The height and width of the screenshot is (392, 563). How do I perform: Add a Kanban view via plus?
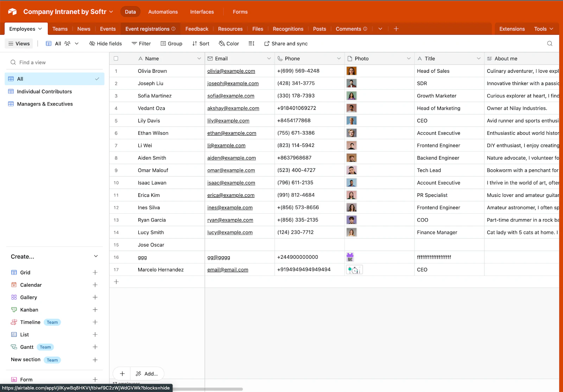pos(95,310)
